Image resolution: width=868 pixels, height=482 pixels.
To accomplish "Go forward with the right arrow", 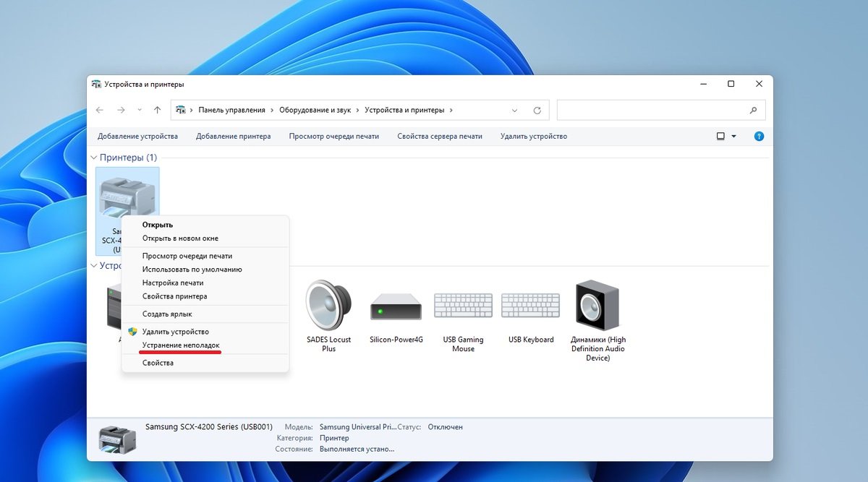I will tap(121, 110).
